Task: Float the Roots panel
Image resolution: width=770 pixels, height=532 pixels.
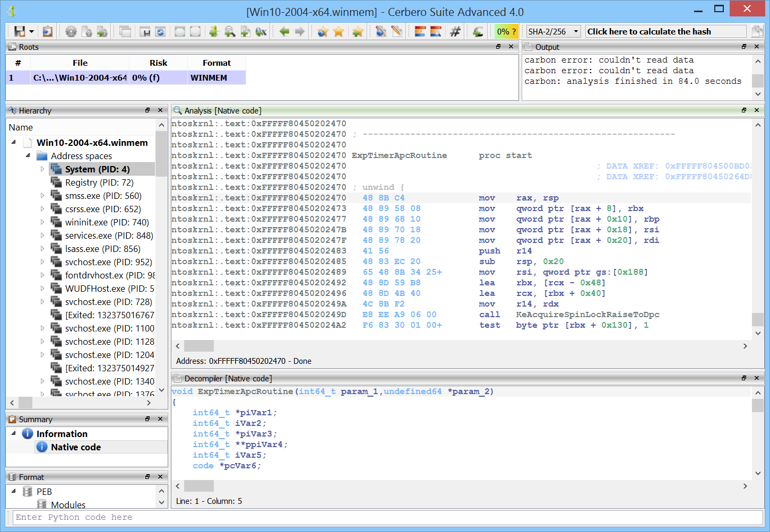Action: point(498,47)
